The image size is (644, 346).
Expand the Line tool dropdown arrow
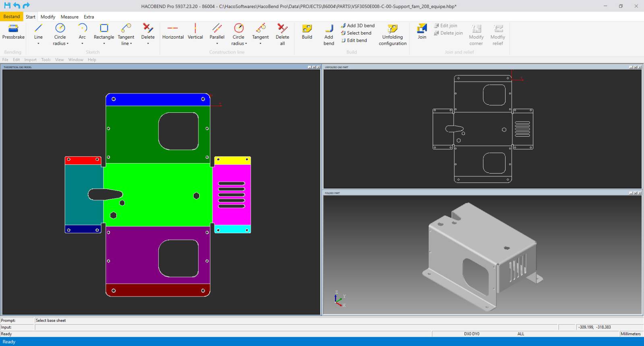click(38, 44)
